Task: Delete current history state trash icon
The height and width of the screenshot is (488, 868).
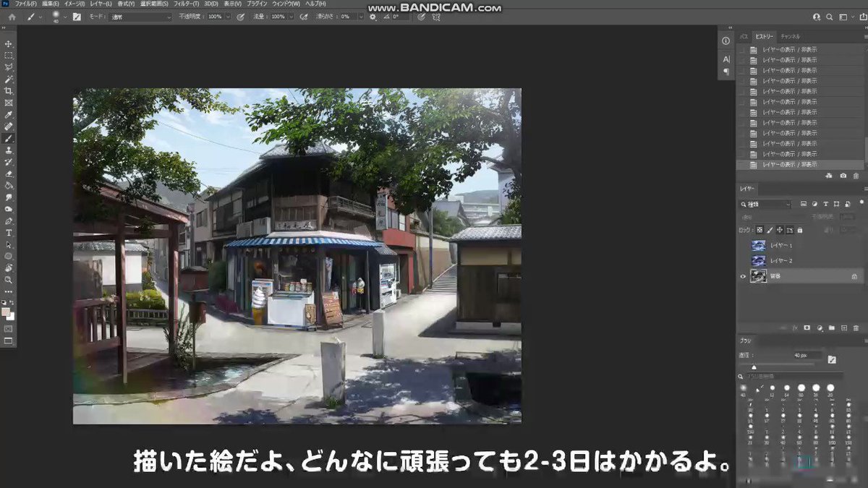Action: click(856, 176)
